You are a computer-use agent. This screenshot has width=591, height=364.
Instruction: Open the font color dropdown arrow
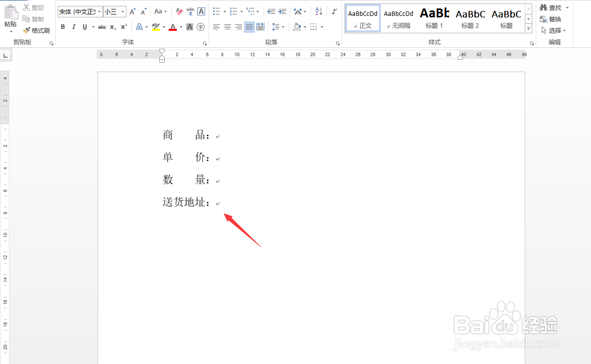pyautogui.click(x=181, y=27)
